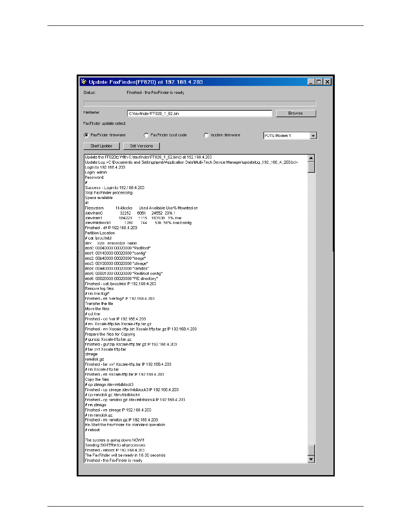Click the '# gunzip Xscale-tftp.tar.gz' line

[108, 339]
